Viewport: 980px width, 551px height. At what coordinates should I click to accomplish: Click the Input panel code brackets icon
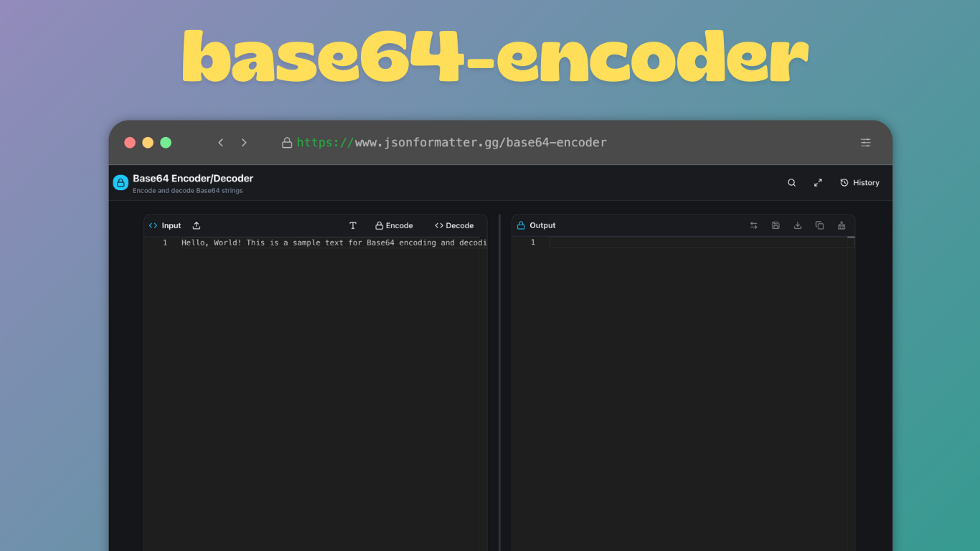click(x=153, y=225)
